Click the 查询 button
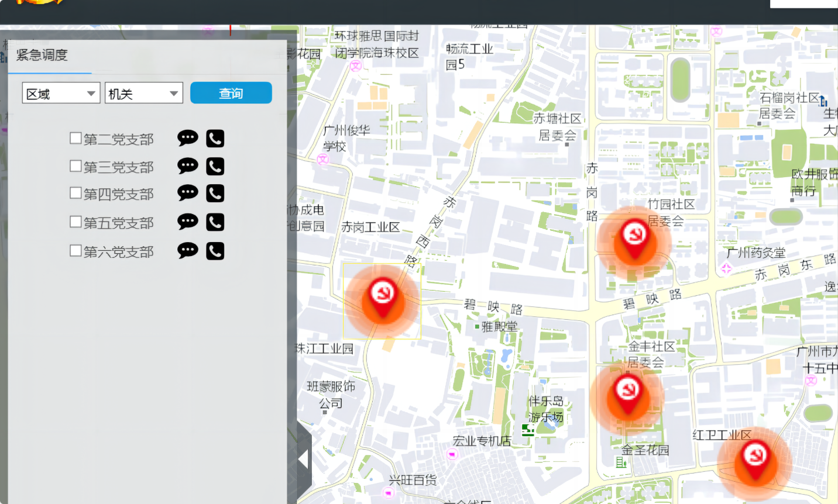 231,93
